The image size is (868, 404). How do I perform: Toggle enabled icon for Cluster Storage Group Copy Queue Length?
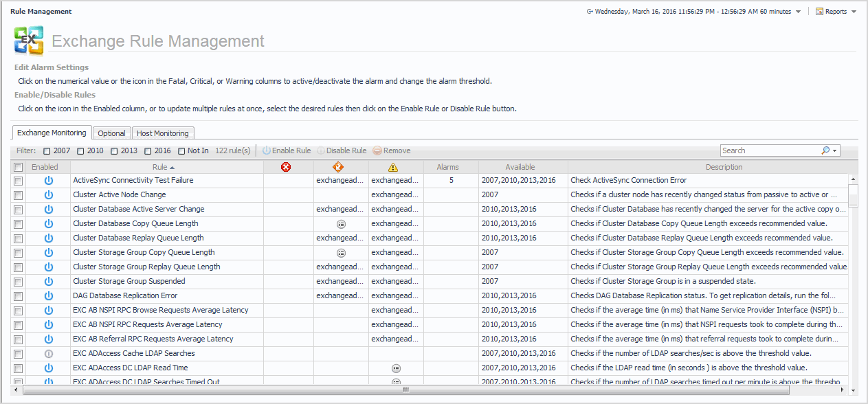(x=48, y=252)
